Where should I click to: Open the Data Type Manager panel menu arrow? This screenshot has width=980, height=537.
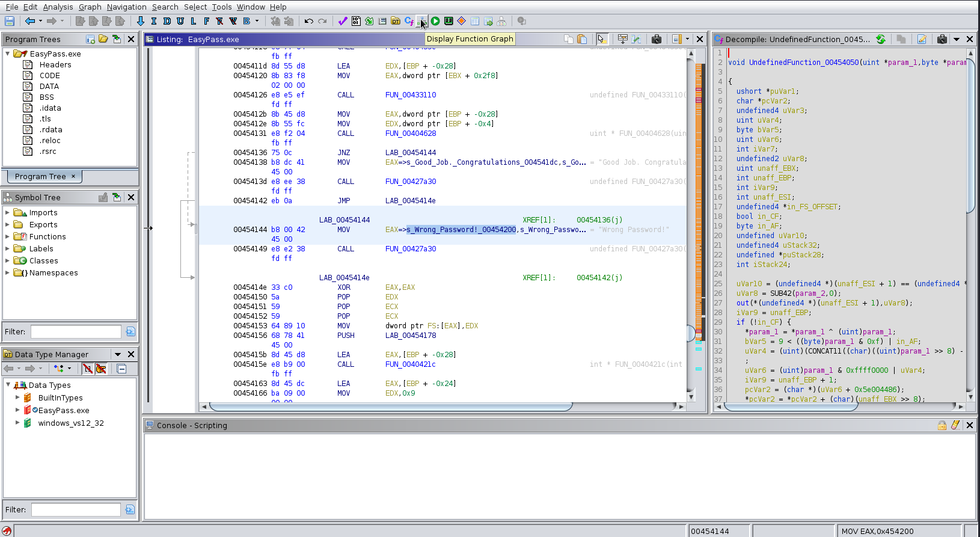coord(118,354)
